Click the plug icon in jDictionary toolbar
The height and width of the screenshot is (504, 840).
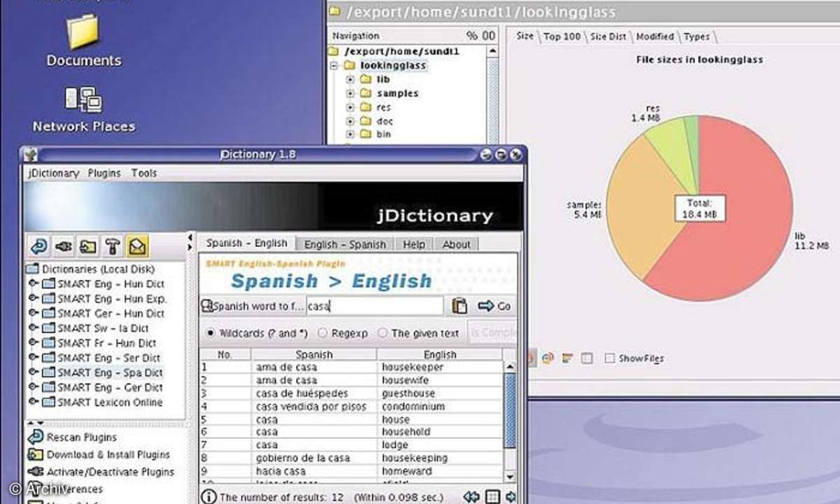[x=64, y=245]
